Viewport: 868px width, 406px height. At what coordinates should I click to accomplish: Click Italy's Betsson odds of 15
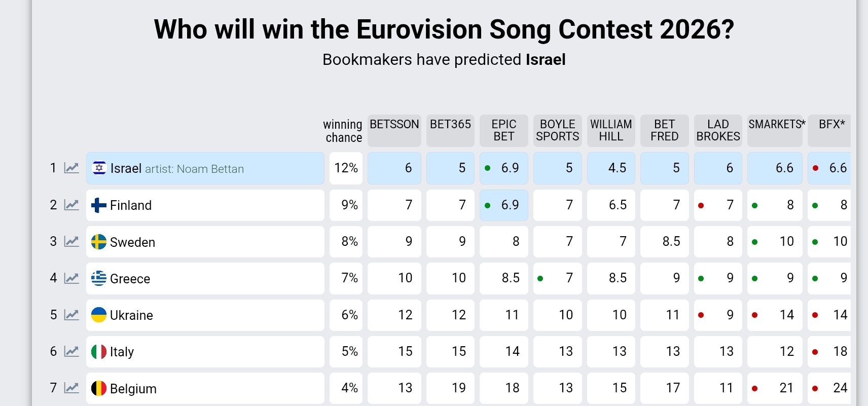click(x=405, y=352)
